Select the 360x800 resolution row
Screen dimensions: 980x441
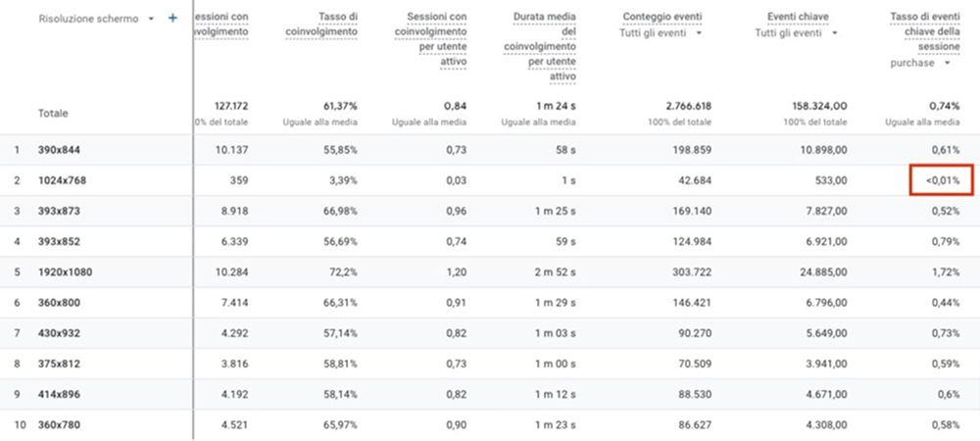[x=61, y=302]
